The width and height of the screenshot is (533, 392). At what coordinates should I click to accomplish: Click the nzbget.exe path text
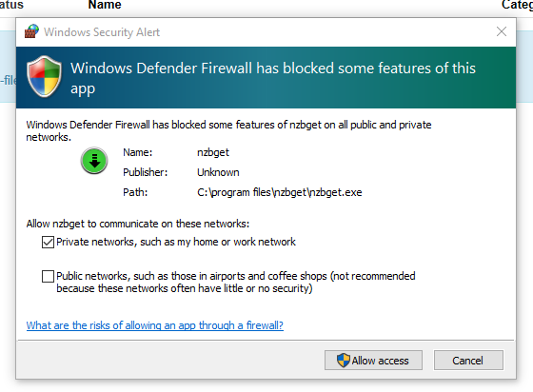tap(280, 192)
